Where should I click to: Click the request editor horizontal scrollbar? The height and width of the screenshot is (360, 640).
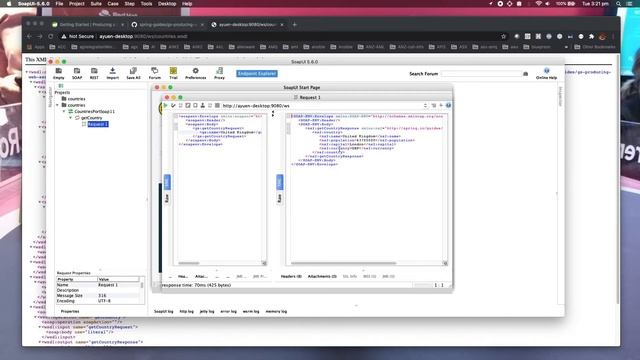coord(189,263)
